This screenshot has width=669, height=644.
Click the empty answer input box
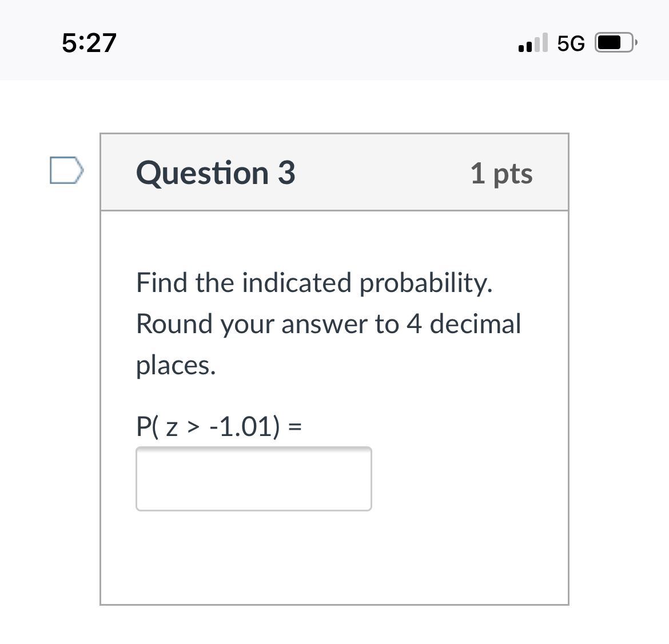[x=253, y=479]
